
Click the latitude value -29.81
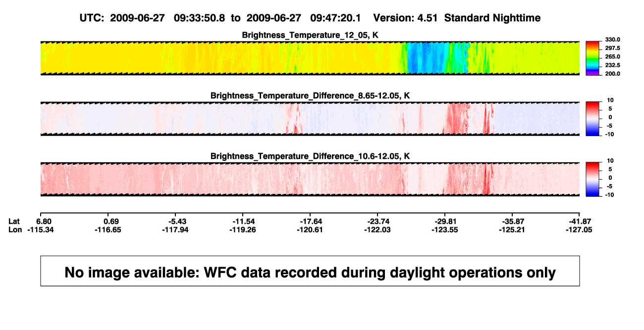(447, 221)
